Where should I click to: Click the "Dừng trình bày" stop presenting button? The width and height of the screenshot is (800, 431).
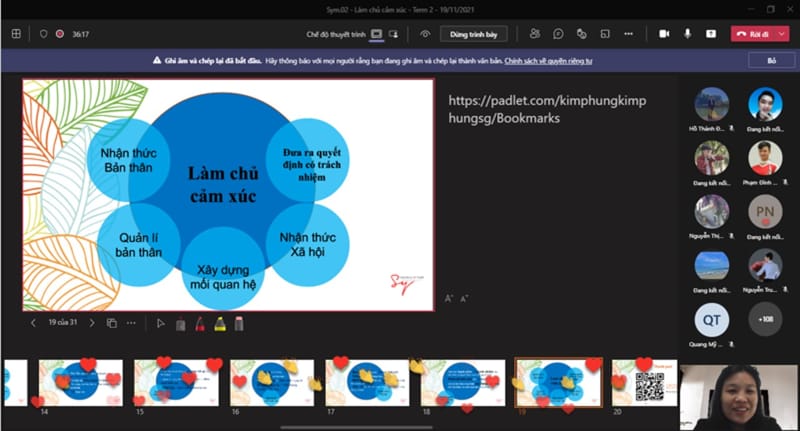(x=474, y=34)
